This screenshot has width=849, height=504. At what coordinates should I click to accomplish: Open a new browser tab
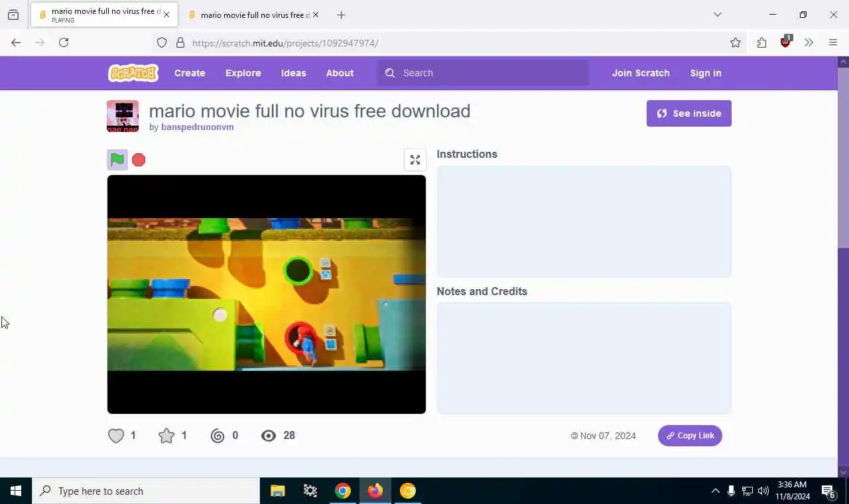341,15
